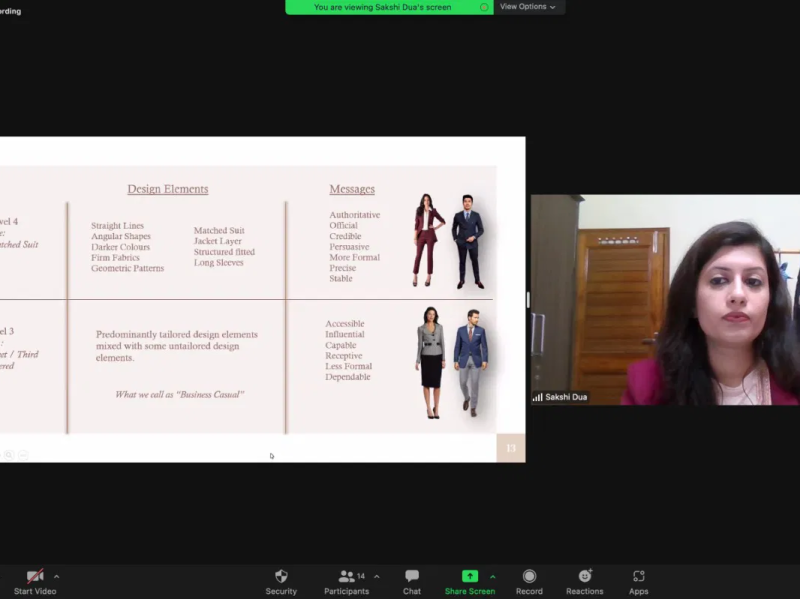Click the slide number 13 box
This screenshot has width=800, height=599.
[511, 448]
